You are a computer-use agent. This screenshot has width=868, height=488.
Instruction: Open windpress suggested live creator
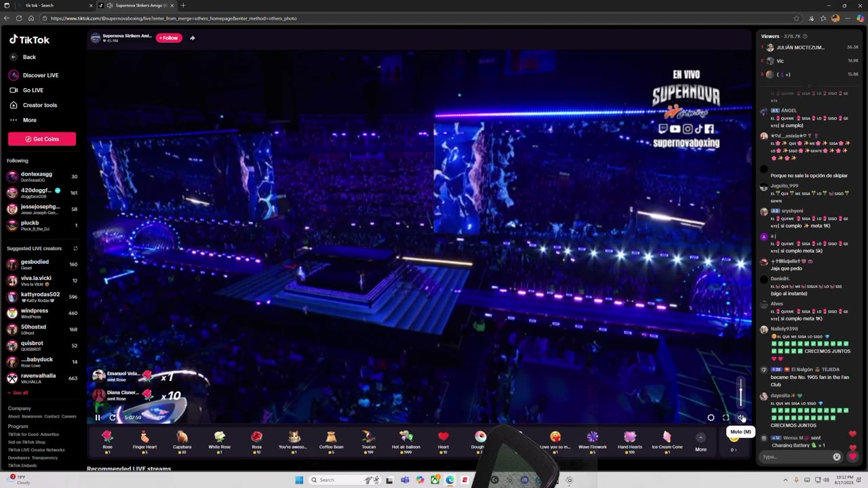[42, 313]
